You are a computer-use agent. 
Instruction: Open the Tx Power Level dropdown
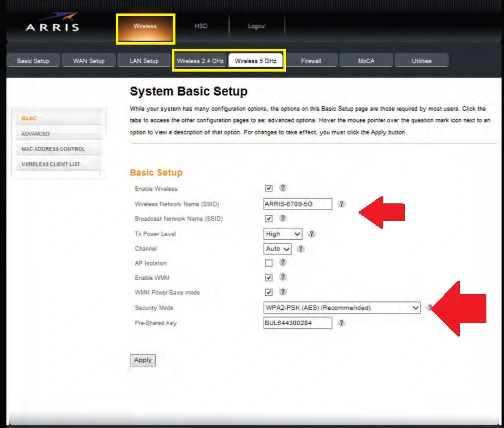[x=283, y=234]
